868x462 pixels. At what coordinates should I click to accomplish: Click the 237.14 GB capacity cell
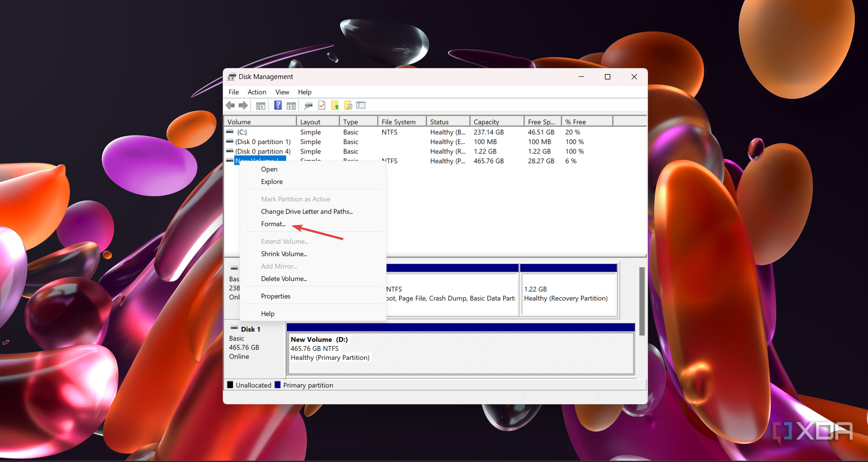click(x=489, y=132)
